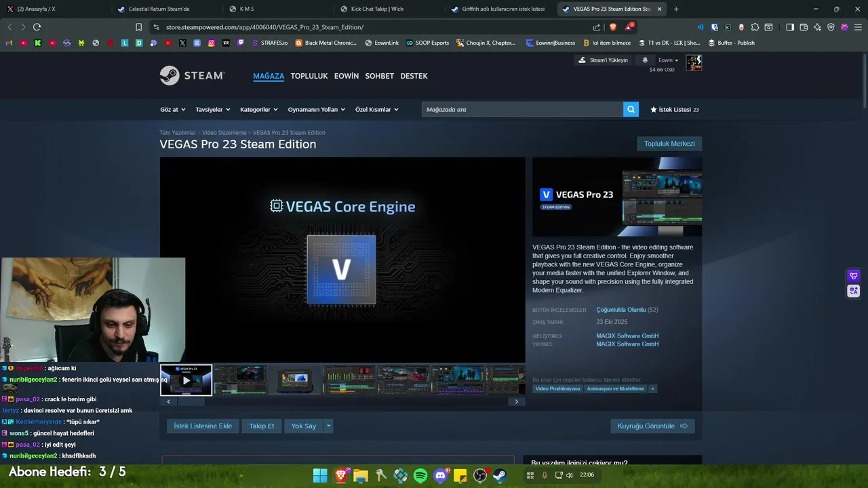Play the selected trailer video thumbnail
This screenshot has width=868, height=488.
click(186, 380)
